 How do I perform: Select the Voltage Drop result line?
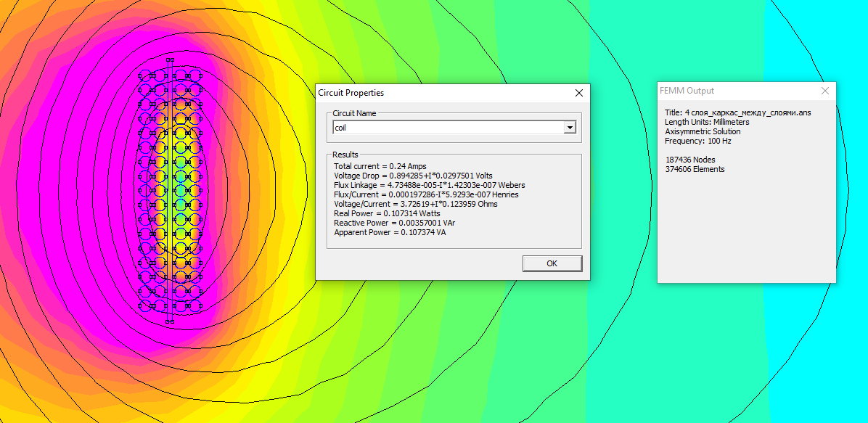[x=413, y=176]
